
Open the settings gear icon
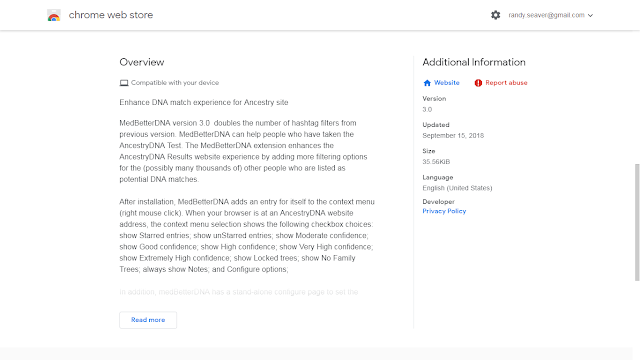point(496,15)
